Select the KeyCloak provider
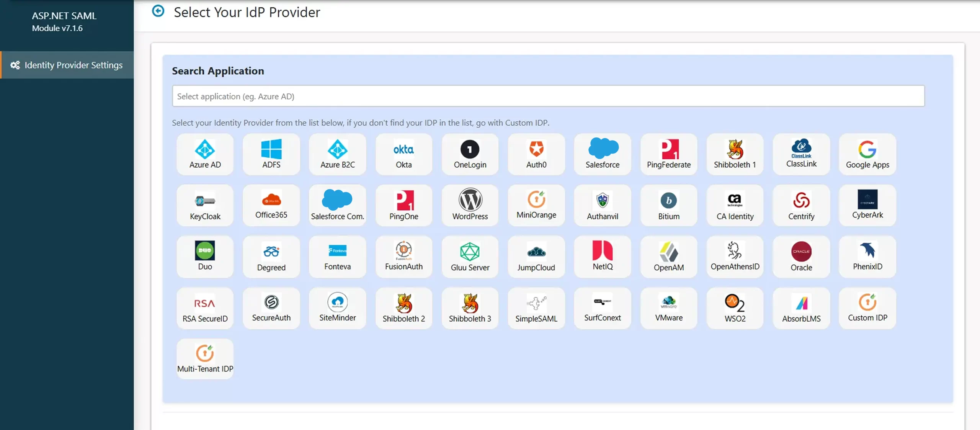Viewport: 980px width, 430px height. pyautogui.click(x=205, y=206)
